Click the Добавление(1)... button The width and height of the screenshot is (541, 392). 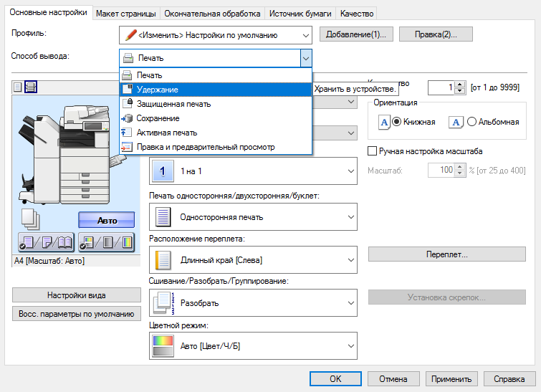(356, 34)
